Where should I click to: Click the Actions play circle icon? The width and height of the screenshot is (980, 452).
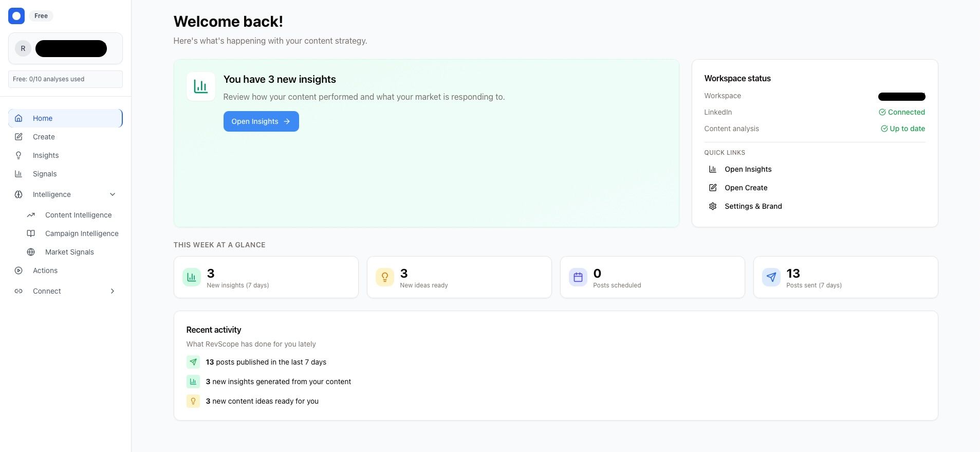19,270
